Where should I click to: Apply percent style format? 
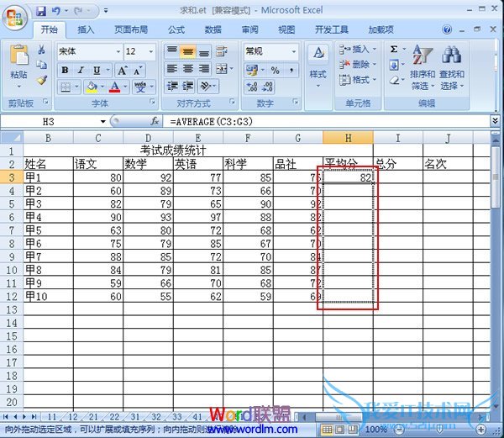point(276,71)
